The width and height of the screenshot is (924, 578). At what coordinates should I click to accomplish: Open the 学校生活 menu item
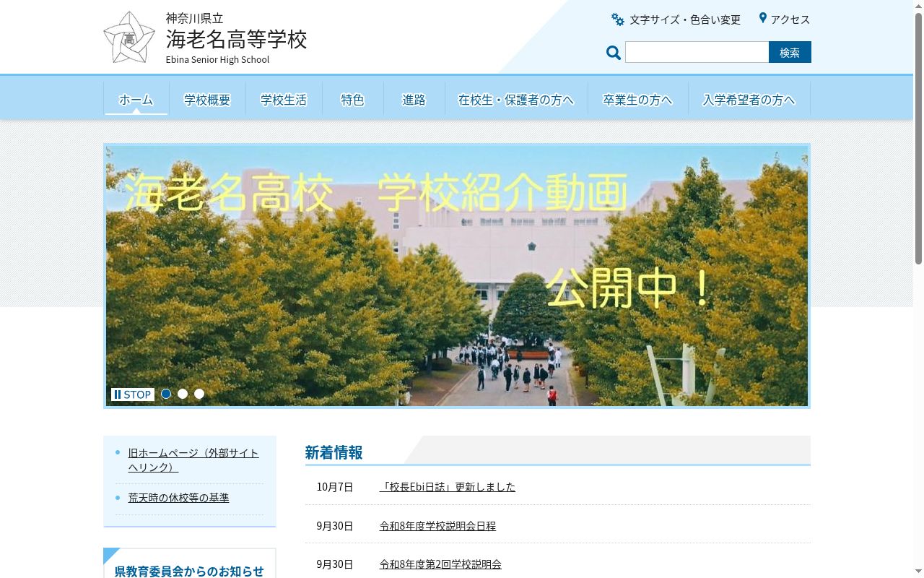tap(284, 100)
